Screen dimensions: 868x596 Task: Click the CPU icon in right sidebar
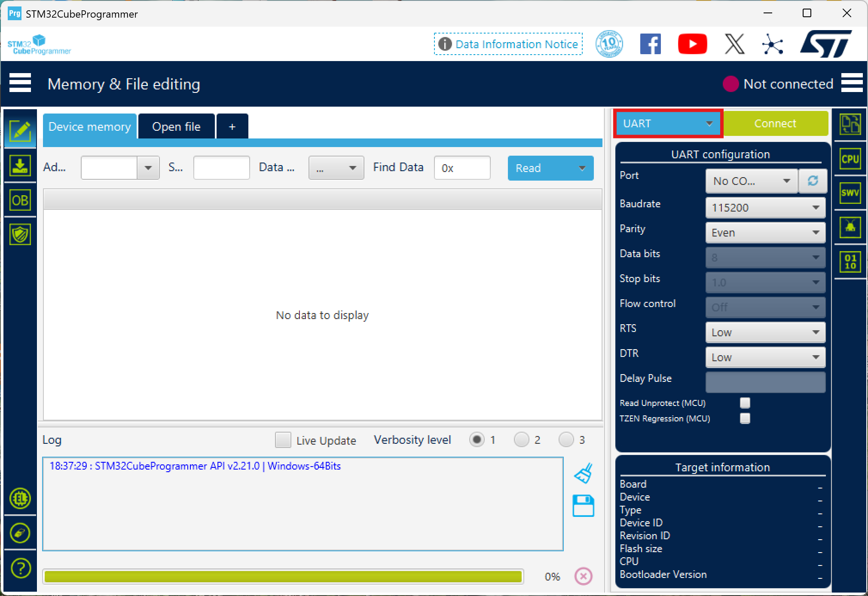(x=850, y=159)
